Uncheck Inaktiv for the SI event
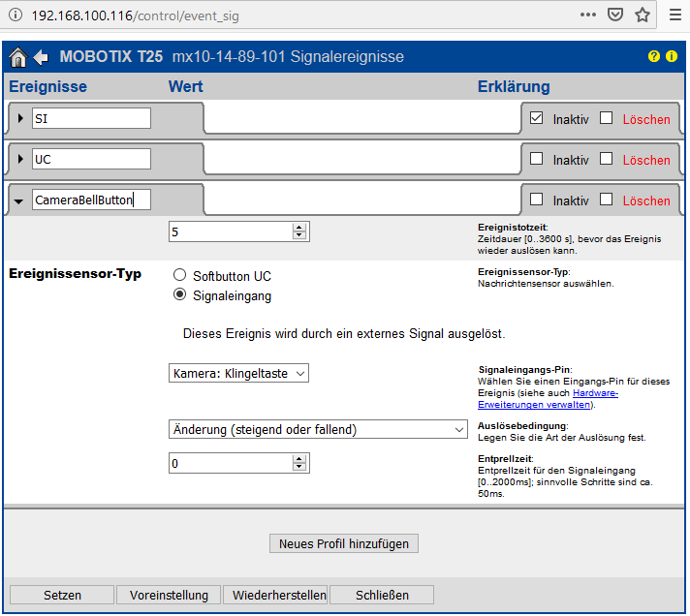This screenshot has height=616, width=690. (x=536, y=118)
